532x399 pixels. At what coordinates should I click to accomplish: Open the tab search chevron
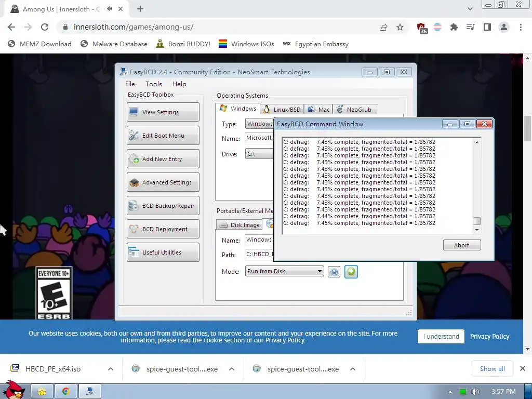[470, 9]
